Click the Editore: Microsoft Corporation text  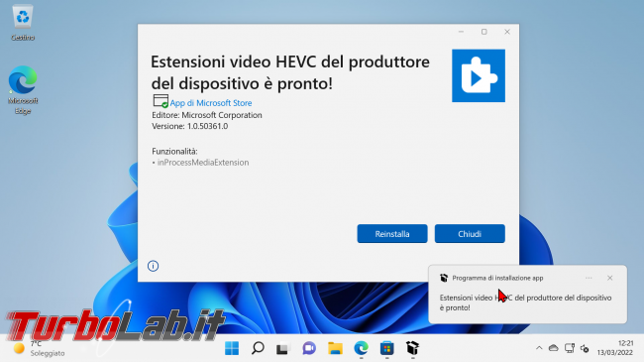pos(207,115)
